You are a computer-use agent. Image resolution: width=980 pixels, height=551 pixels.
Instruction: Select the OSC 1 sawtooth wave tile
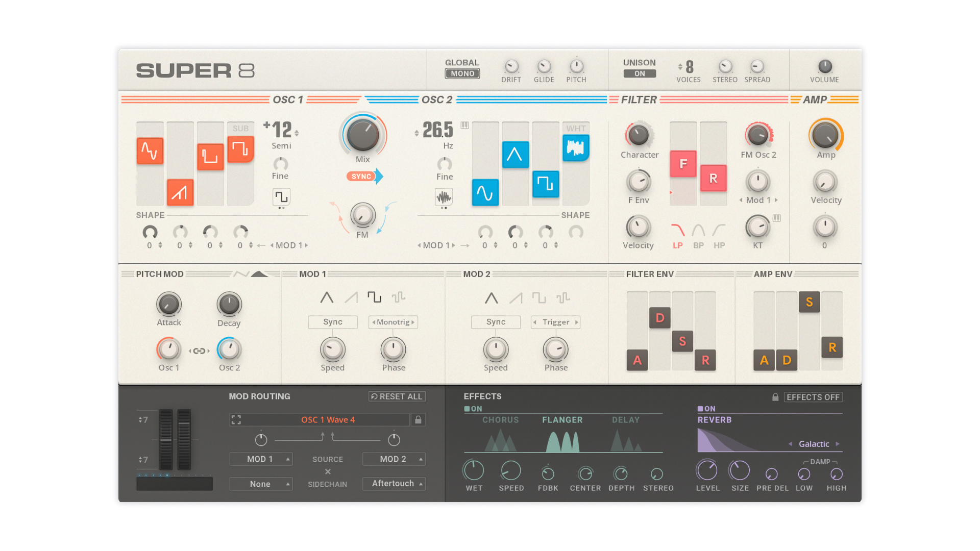coord(180,192)
